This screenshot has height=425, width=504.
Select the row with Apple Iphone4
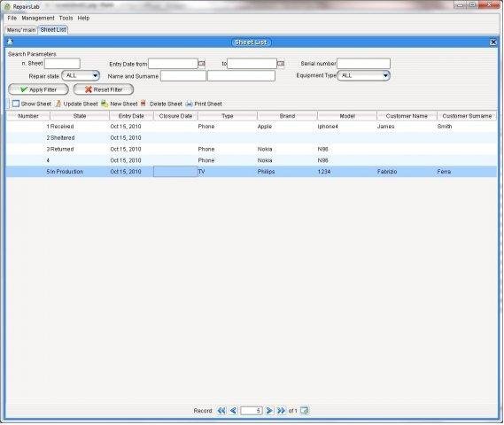coord(252,127)
